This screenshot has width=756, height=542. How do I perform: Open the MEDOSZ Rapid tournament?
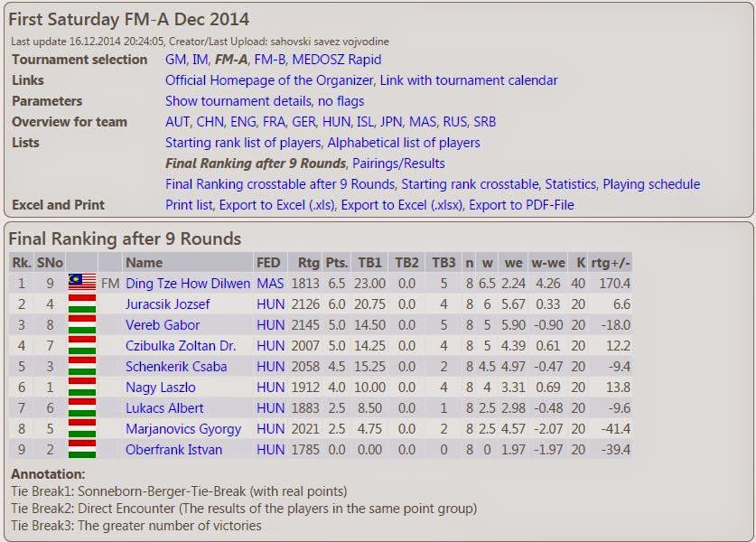pyautogui.click(x=337, y=60)
